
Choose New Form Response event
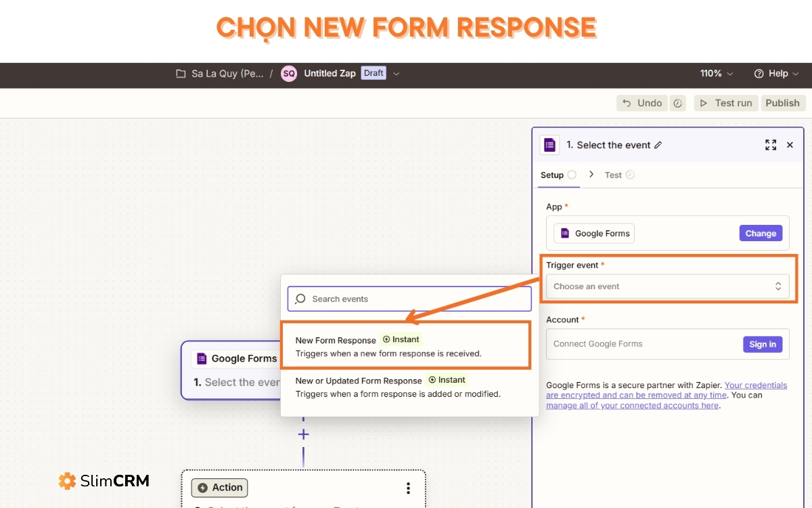(405, 346)
